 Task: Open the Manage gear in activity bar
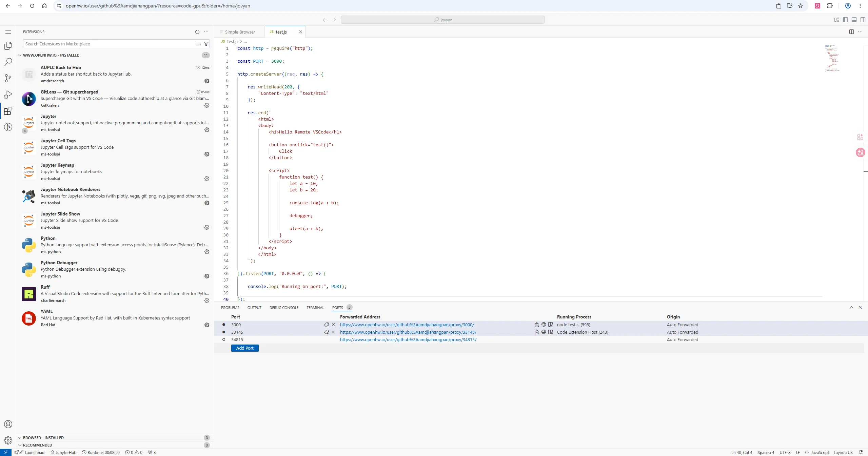(8, 440)
